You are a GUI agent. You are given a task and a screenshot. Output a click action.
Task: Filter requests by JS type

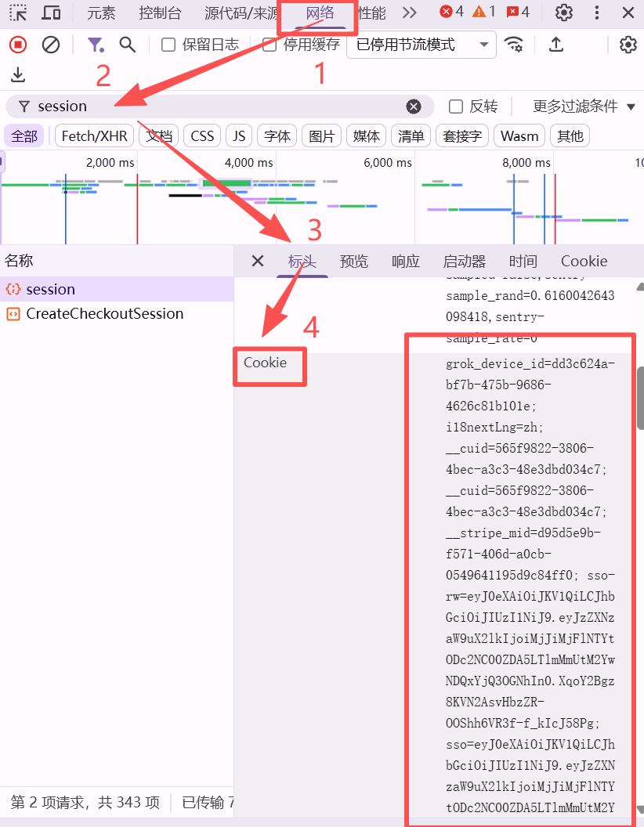239,136
